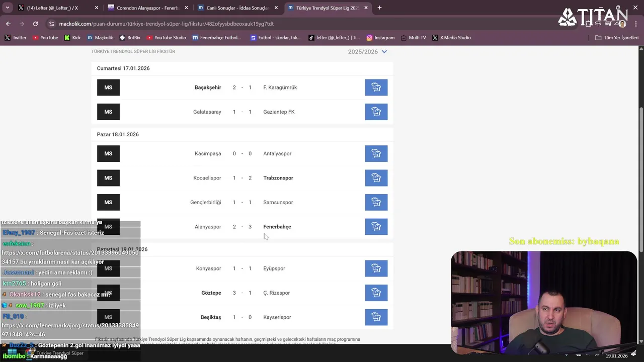644x362 pixels.
Task: Click the Galatasaray team name
Action: (x=207, y=112)
